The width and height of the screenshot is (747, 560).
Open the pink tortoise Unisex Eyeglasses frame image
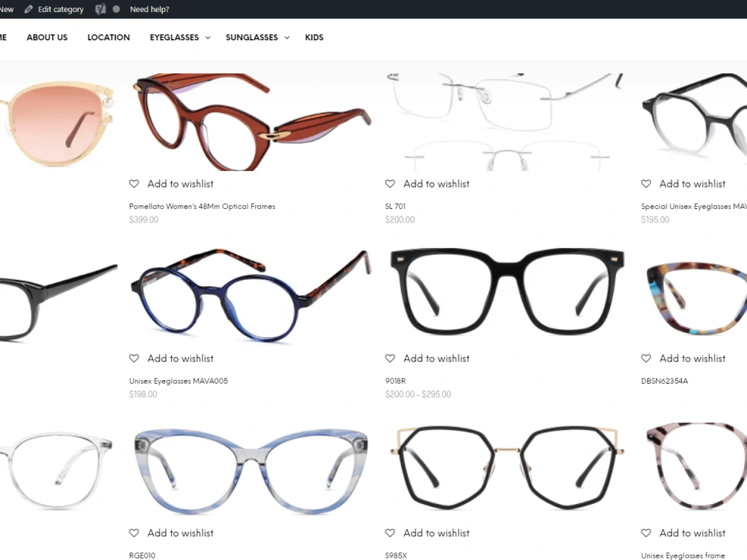[x=694, y=471]
